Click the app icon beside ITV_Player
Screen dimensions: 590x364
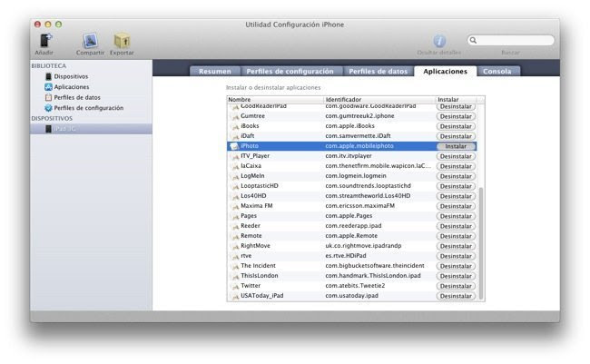[235, 156]
